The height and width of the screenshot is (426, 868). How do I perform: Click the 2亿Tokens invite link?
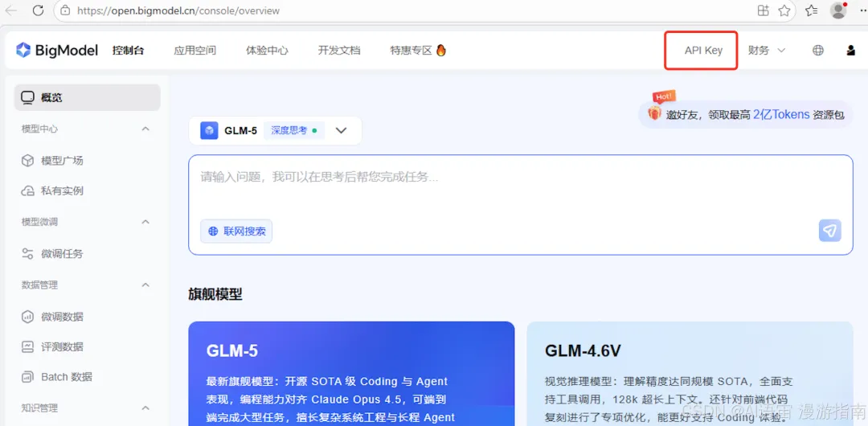781,115
